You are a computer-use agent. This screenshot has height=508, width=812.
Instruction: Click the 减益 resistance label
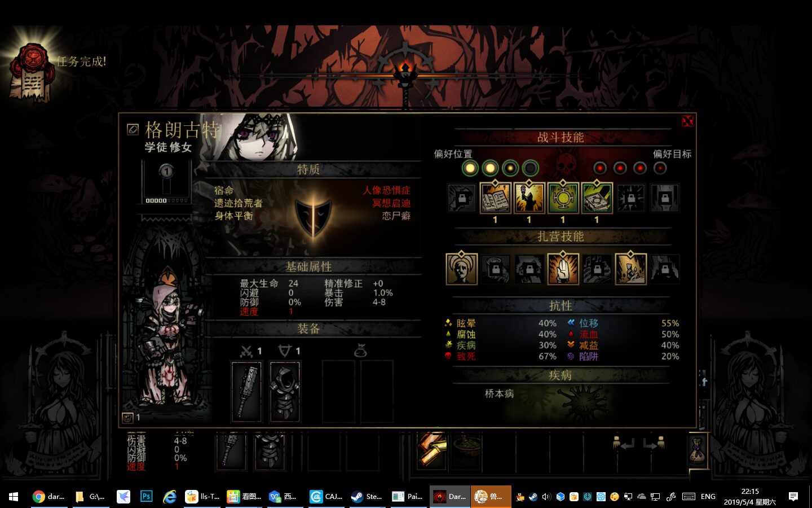click(x=589, y=345)
